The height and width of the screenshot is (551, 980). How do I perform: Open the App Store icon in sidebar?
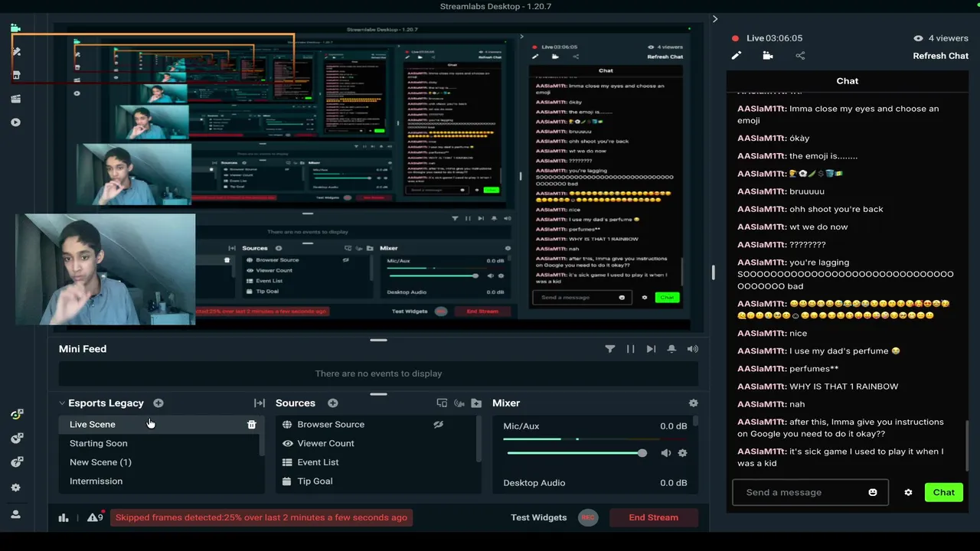click(16, 75)
